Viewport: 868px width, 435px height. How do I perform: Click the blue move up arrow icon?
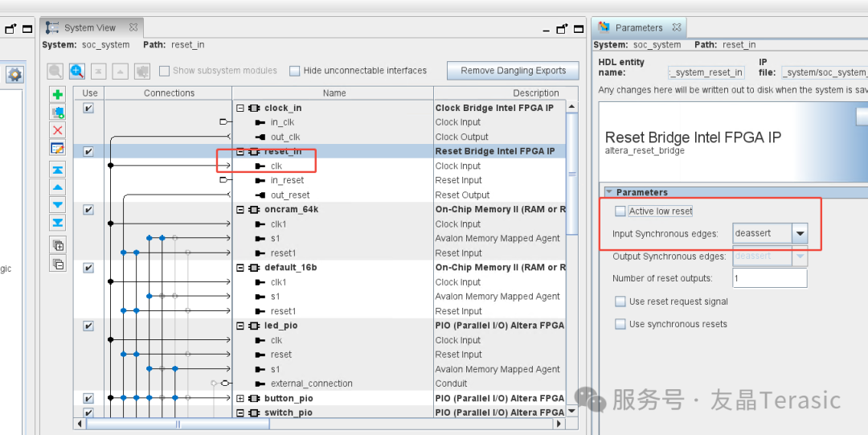(58, 187)
